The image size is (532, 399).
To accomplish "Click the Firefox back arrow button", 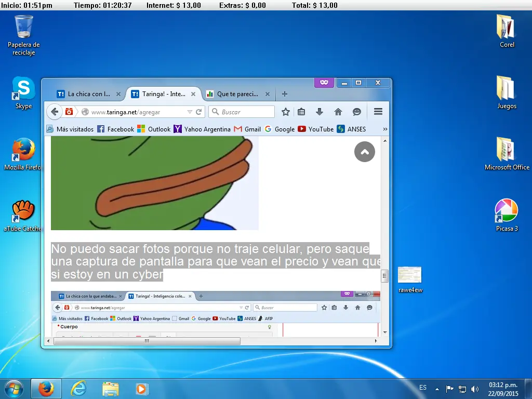I will [54, 112].
